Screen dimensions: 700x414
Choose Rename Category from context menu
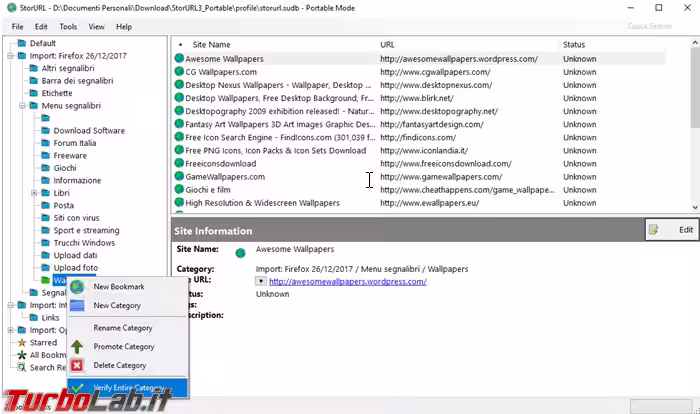(123, 328)
